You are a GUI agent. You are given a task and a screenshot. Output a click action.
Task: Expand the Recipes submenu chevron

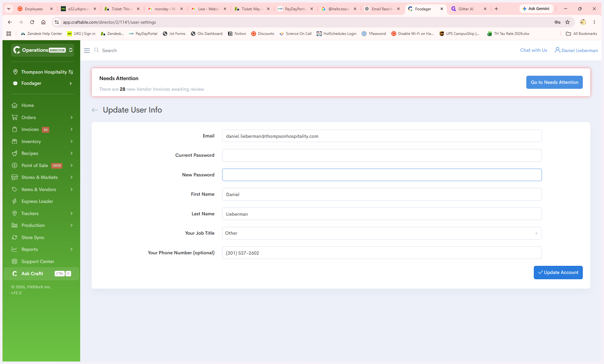click(x=71, y=153)
